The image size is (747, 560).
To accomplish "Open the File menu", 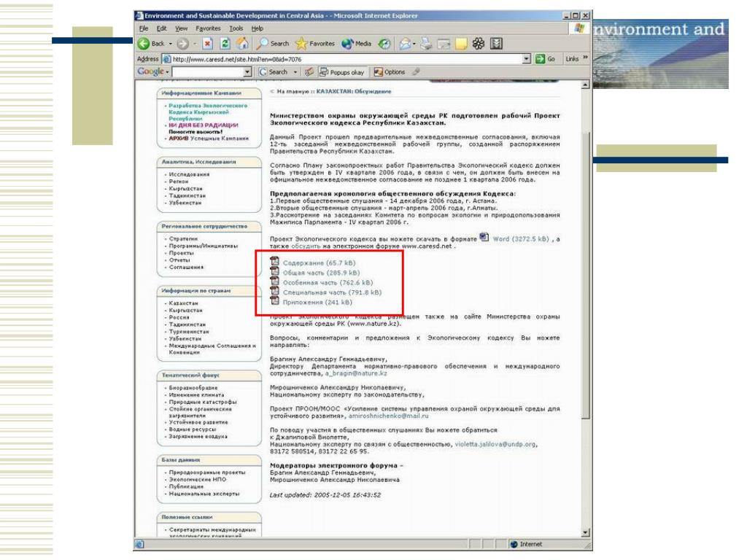I will pyautogui.click(x=144, y=28).
